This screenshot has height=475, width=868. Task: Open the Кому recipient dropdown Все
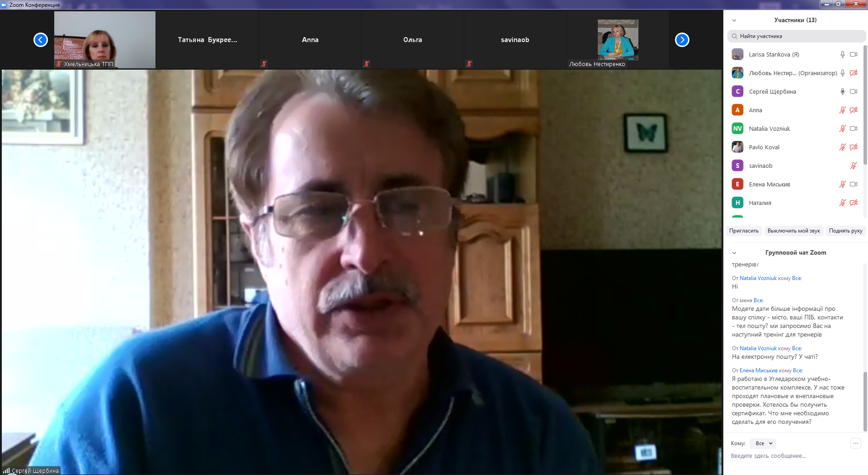coord(763,443)
